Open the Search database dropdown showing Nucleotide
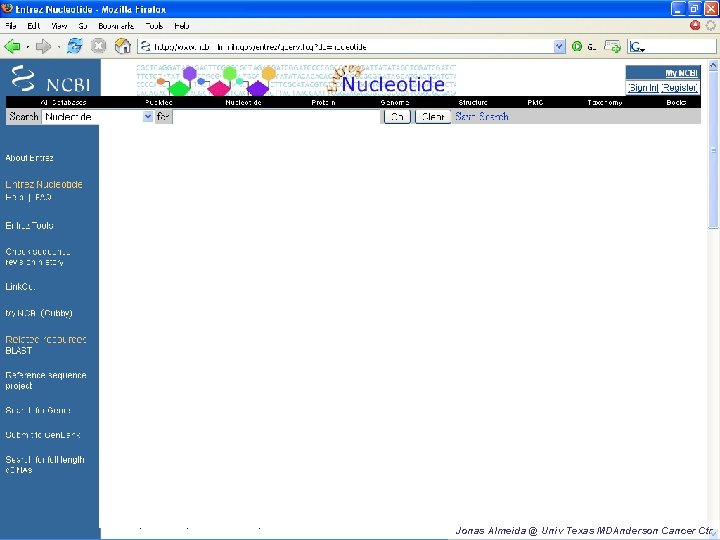 click(x=97, y=117)
